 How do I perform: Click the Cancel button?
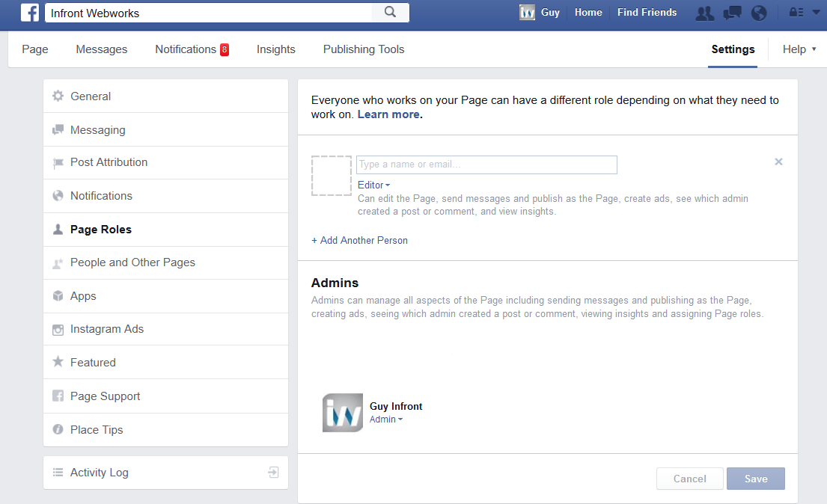[690, 479]
